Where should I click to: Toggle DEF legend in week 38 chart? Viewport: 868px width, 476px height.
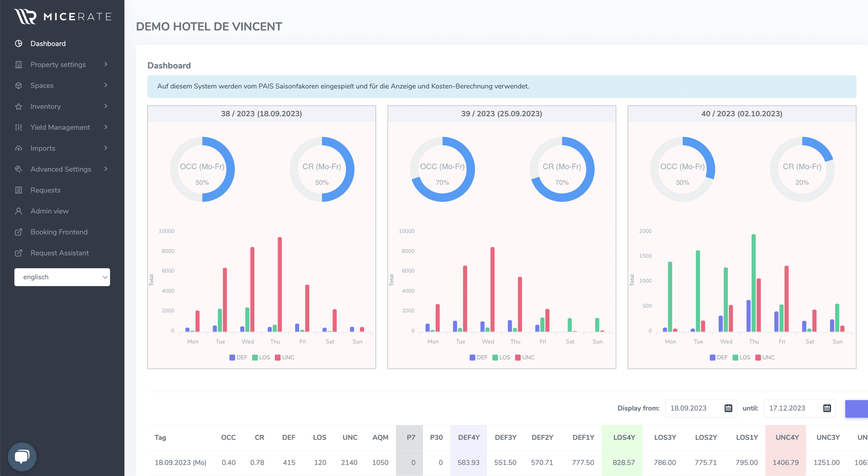click(x=238, y=357)
